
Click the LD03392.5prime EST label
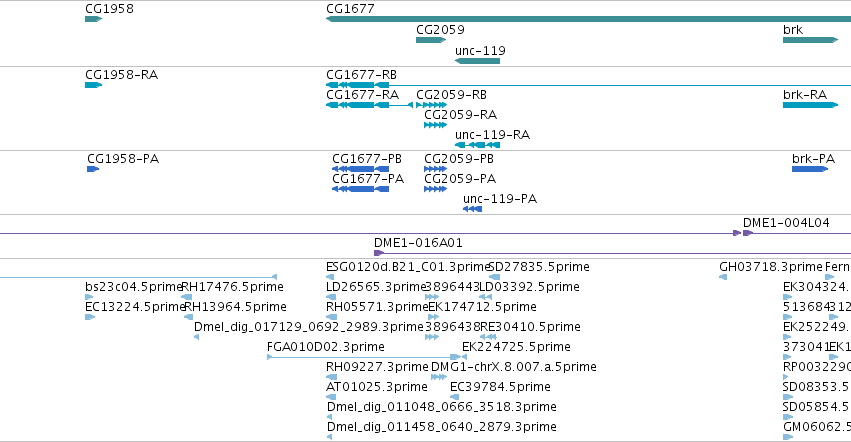coord(530,287)
